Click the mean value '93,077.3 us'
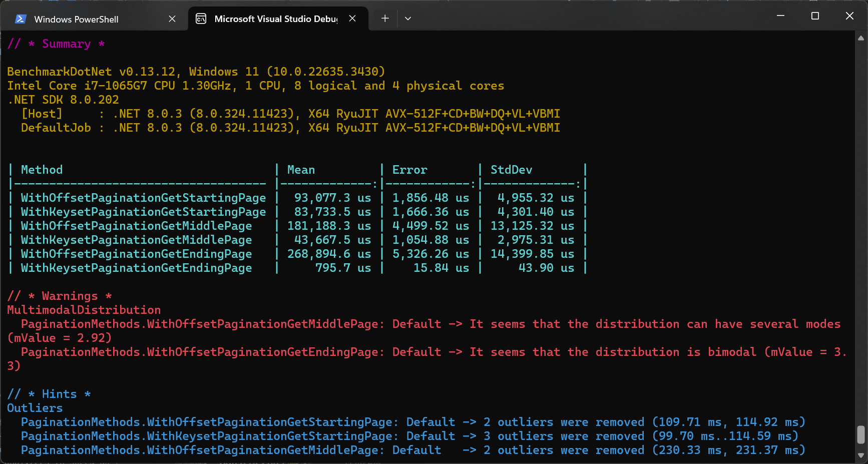The height and width of the screenshot is (464, 868). point(333,198)
